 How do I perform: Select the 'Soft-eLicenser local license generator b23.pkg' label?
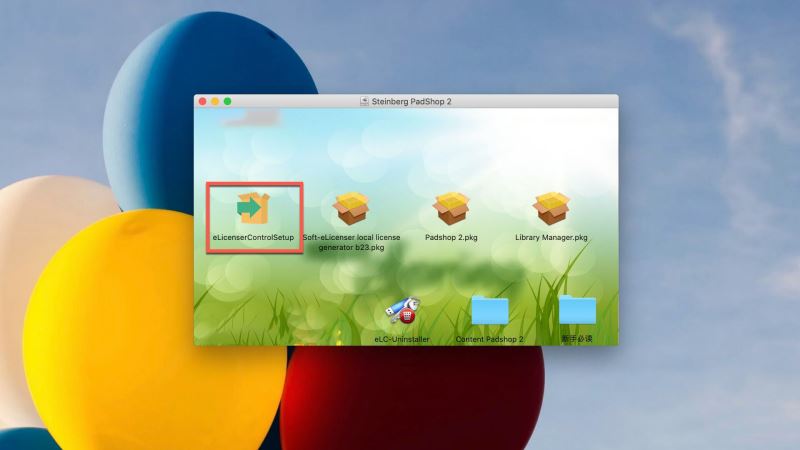pos(352,242)
